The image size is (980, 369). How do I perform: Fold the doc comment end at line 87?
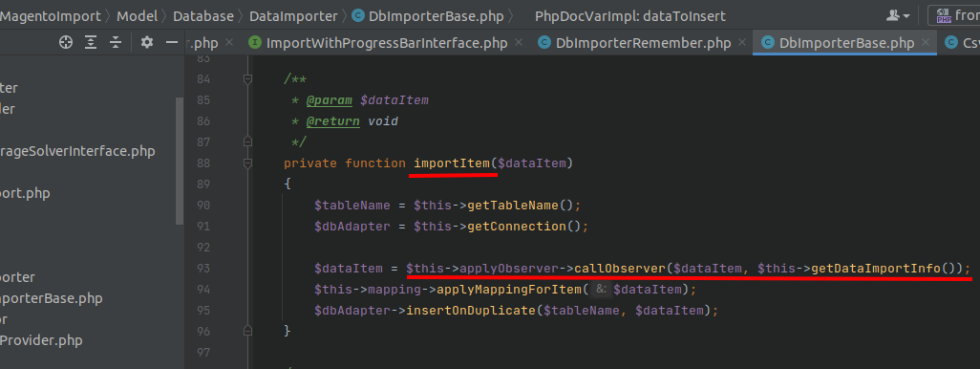[x=247, y=142]
